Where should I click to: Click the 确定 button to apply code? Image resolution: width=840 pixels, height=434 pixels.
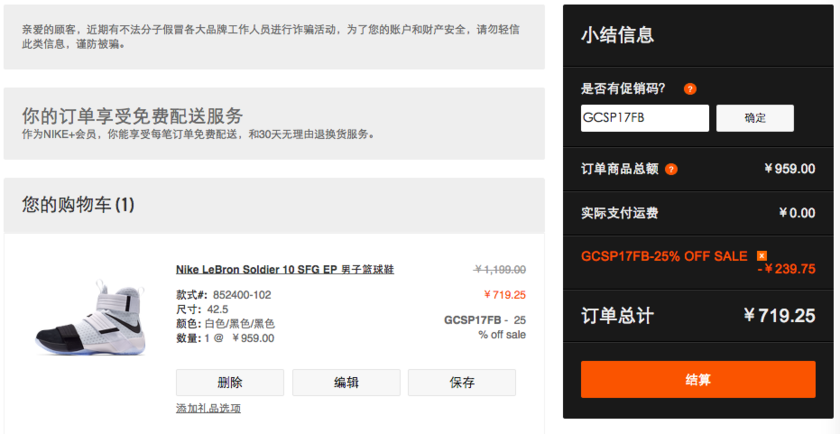click(755, 118)
